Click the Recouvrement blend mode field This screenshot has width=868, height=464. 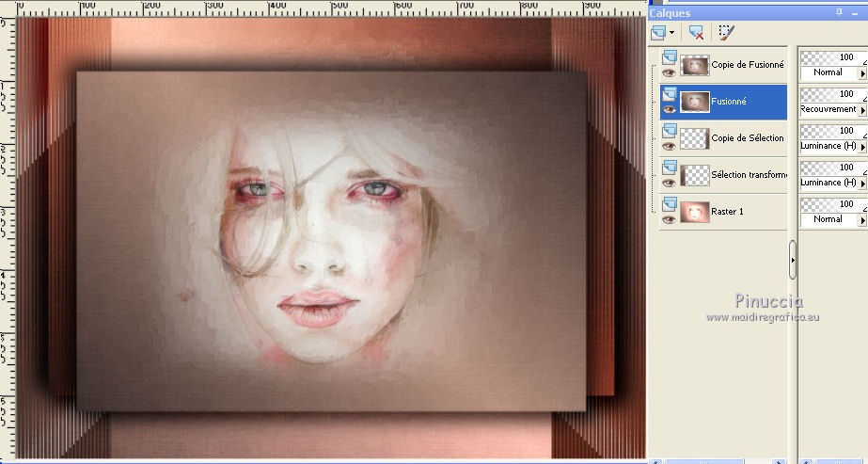829,109
